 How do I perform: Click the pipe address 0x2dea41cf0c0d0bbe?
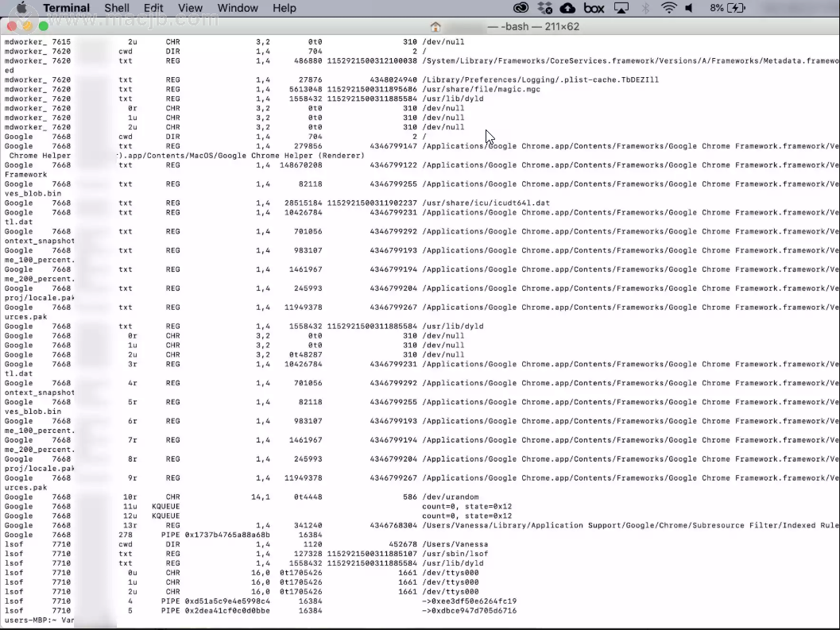(x=227, y=611)
